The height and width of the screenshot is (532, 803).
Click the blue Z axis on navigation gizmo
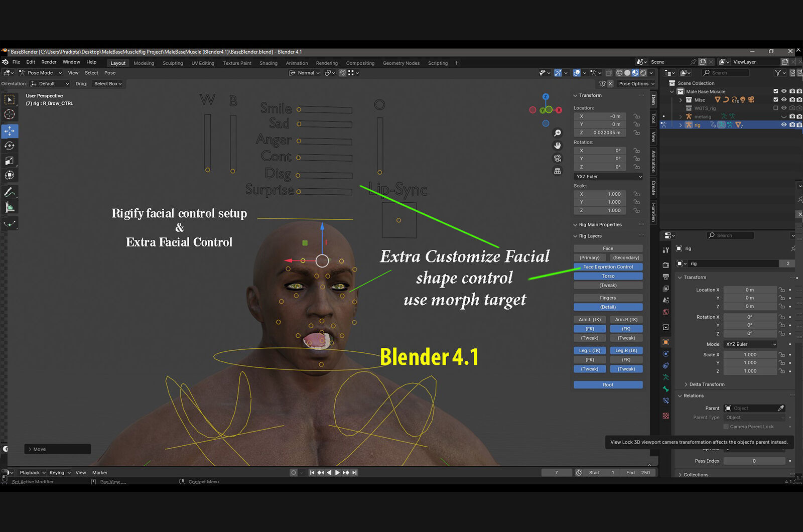546,96
